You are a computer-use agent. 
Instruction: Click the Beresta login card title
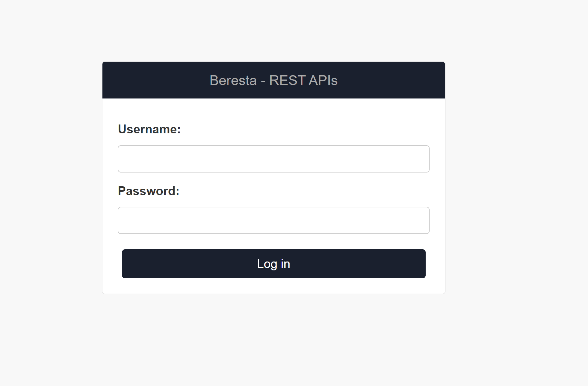[273, 80]
